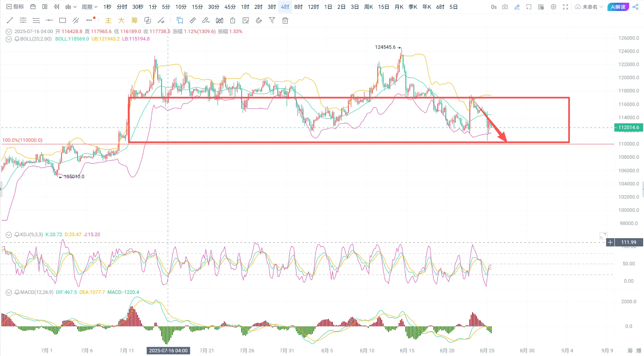Click the continuous drawing mode icon
644x356 pixels.
click(148, 20)
